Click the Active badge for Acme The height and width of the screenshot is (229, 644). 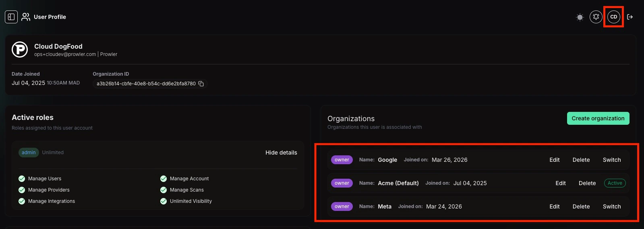click(615, 183)
